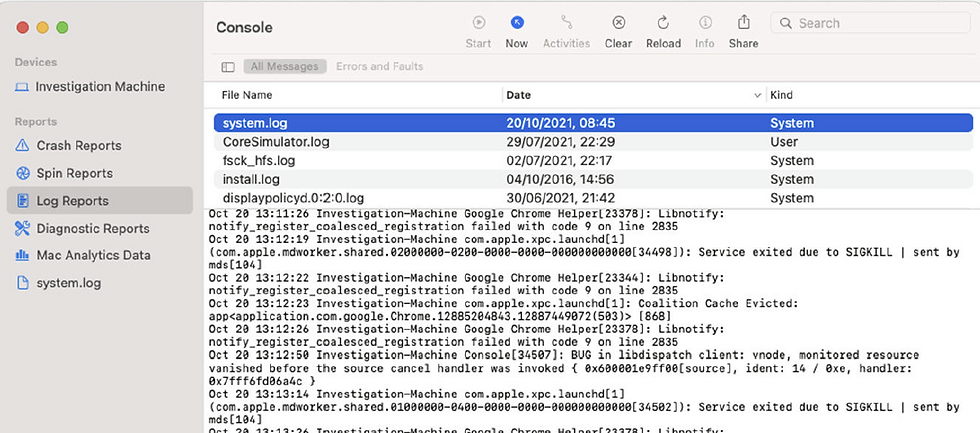980x433 pixels.
Task: Open the Info toolbar icon
Action: [x=705, y=23]
